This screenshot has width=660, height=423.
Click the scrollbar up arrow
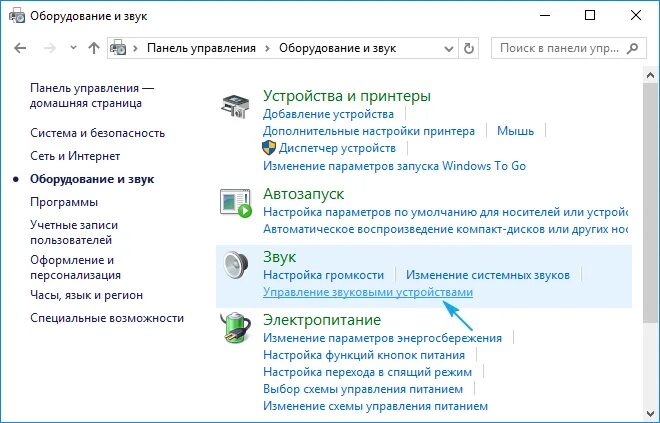pos(650,75)
